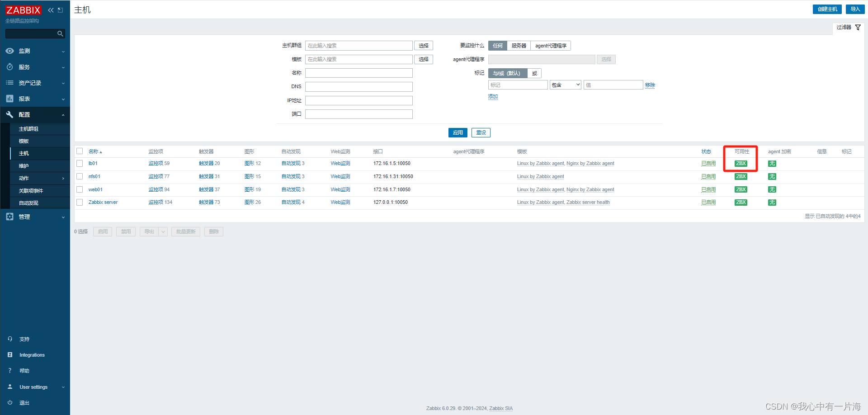Expand the 管理 menu chevron
Image resolution: width=868 pixels, height=415 pixels.
pyautogui.click(x=63, y=217)
